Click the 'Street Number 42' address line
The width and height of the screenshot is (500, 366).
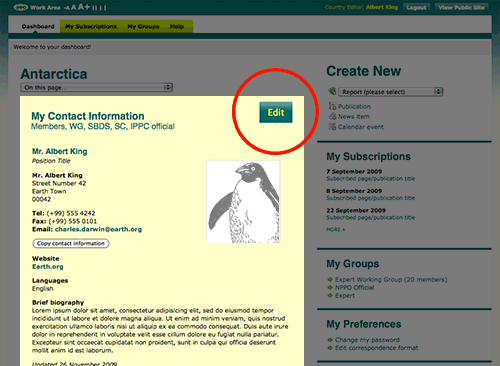point(59,183)
